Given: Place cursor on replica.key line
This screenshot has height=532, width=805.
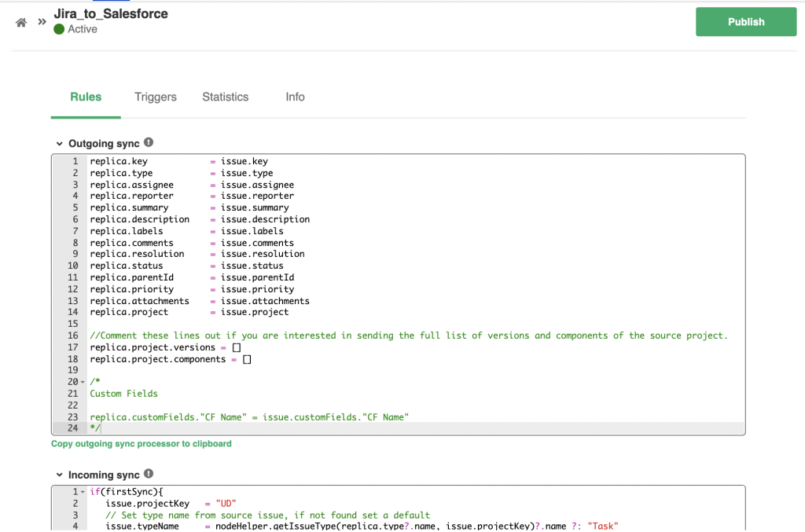Looking at the screenshot, I should pyautogui.click(x=178, y=161).
